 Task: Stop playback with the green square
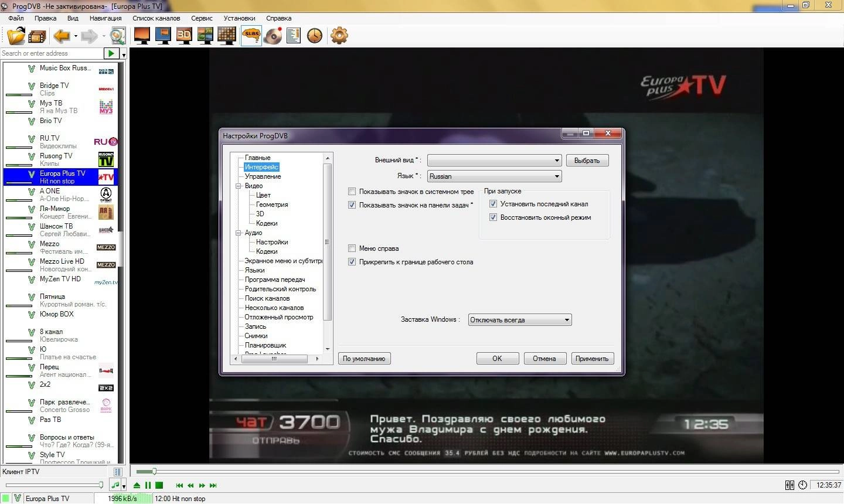tap(159, 485)
